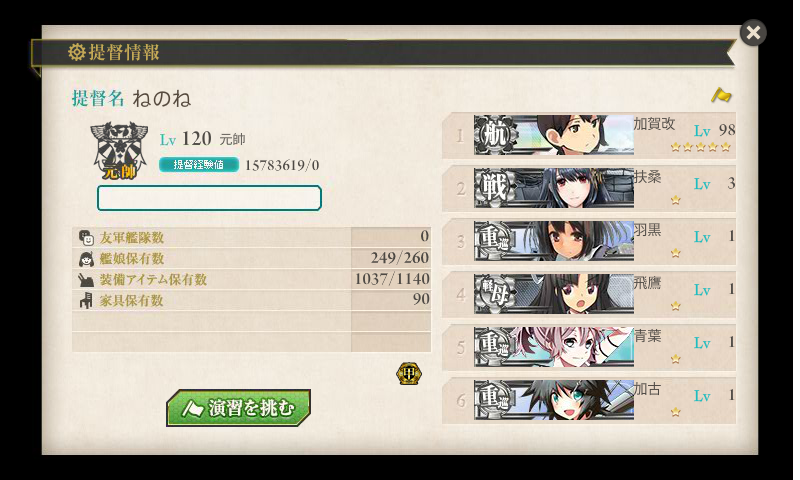Click the 艦娘保有数 girl icon
The width and height of the screenshot is (800, 480).
coord(86,259)
